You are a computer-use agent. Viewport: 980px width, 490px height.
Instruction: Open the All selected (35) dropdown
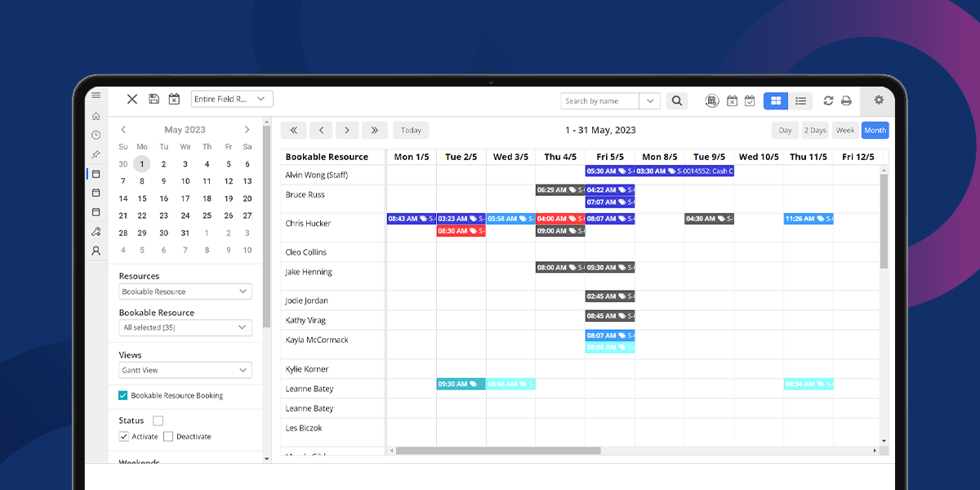185,327
